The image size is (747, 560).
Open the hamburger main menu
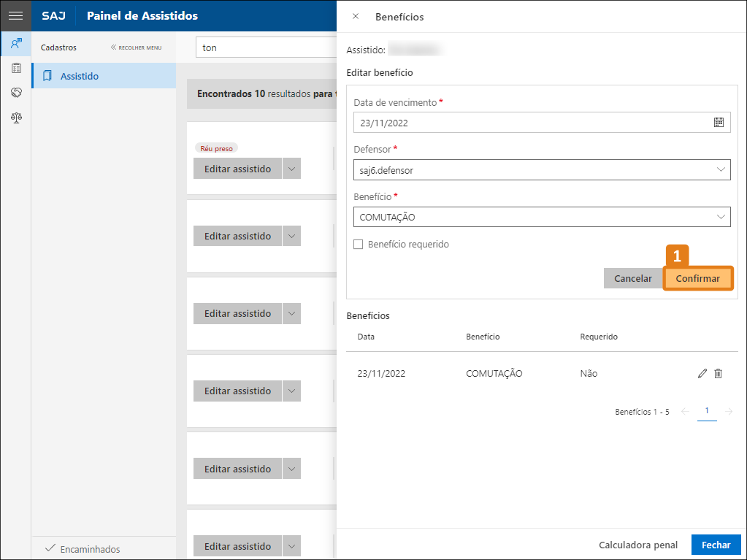pos(16,16)
